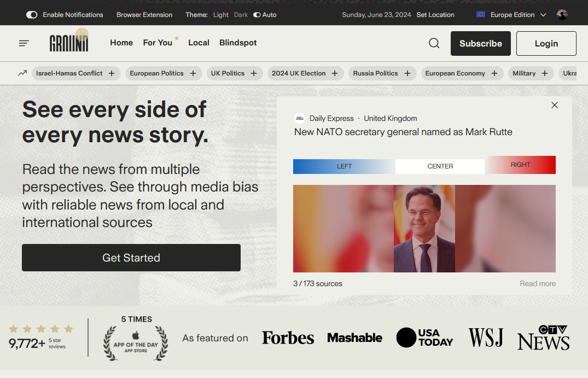
Task: Switch theme to Dark
Action: 241,15
